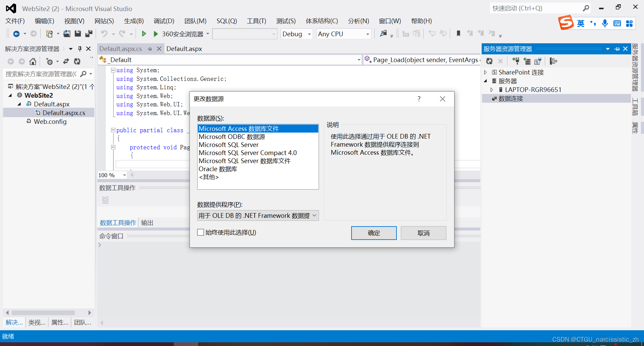Open the _Default class dropdown
Viewport: 644px width, 346px height.
[x=359, y=60]
